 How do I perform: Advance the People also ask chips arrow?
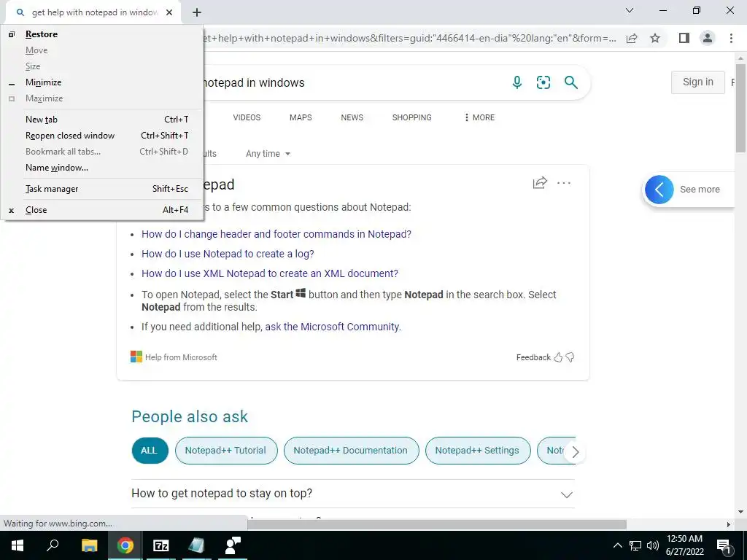click(575, 452)
